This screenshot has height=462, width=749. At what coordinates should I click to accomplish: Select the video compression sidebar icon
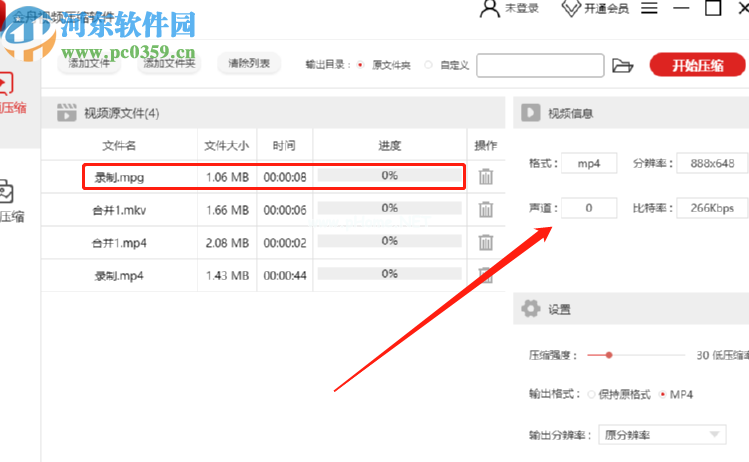coord(6,83)
